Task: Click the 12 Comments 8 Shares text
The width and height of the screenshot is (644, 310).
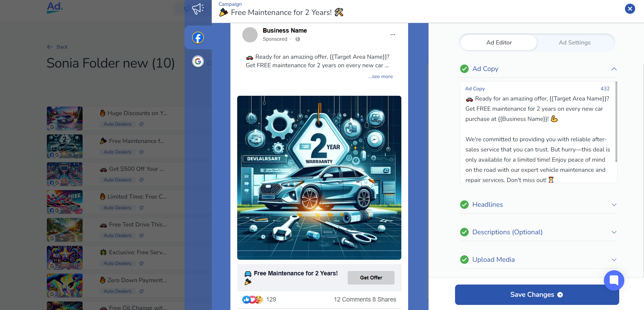Action: click(x=365, y=299)
